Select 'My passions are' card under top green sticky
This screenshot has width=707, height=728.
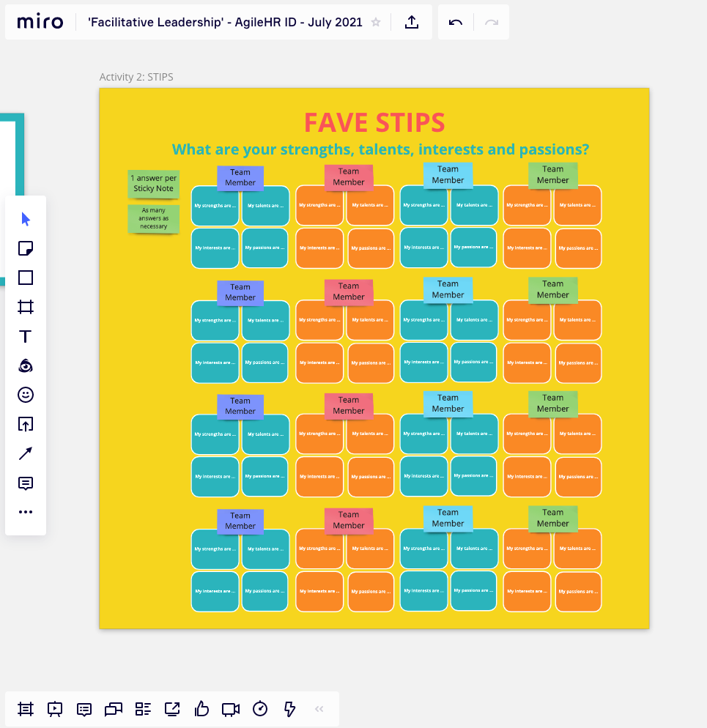click(x=578, y=248)
